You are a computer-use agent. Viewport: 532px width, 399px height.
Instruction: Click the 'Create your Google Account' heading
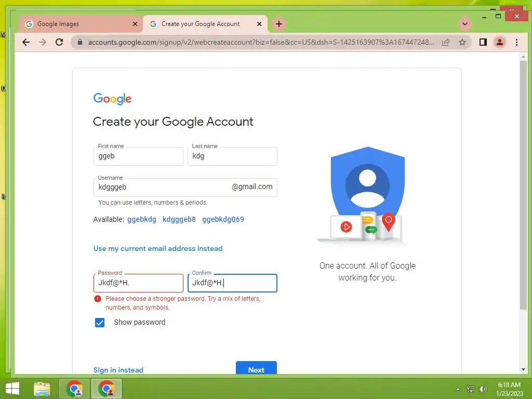pos(173,122)
